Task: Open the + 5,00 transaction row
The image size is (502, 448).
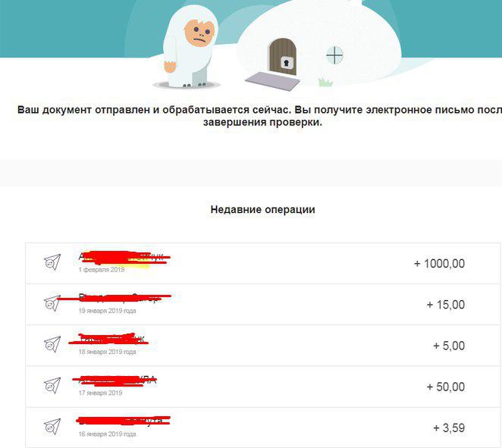Action: (262, 346)
